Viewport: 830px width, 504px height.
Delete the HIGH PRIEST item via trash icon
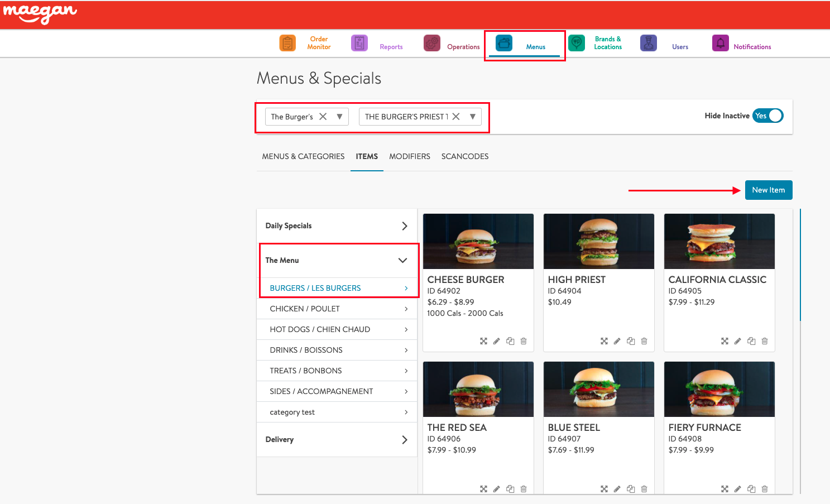coord(644,341)
